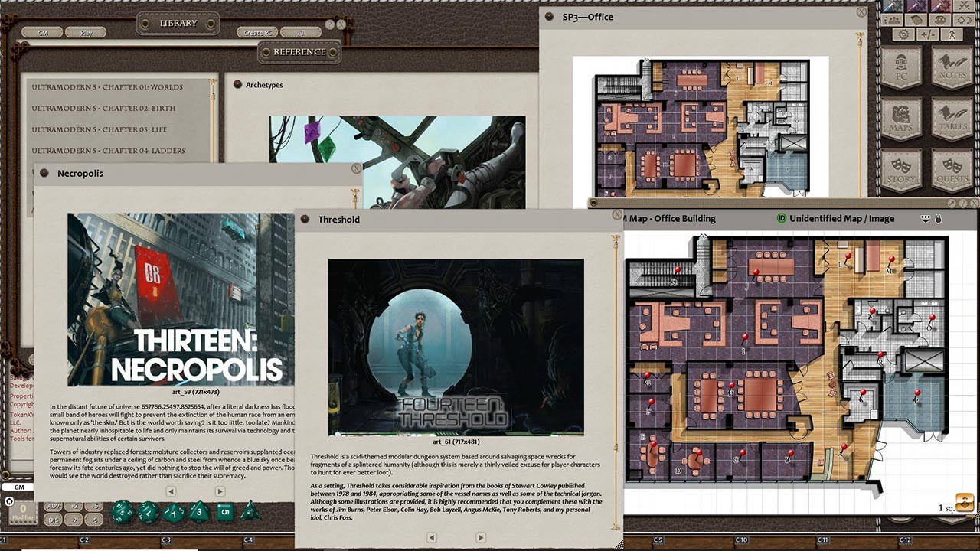Switch to the GM chat tab
Image resolution: width=980 pixels, height=551 pixels.
(19, 487)
